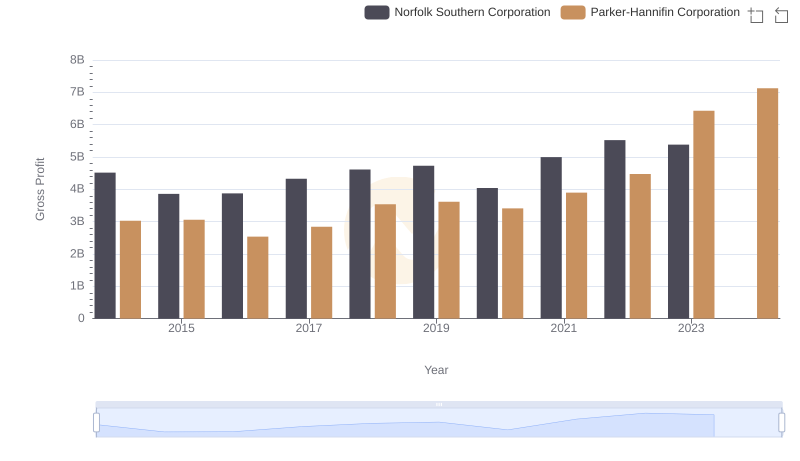800x461 pixels.
Task: Click the tallest Parker-Hannifin bar for 2024
Action: point(768,203)
